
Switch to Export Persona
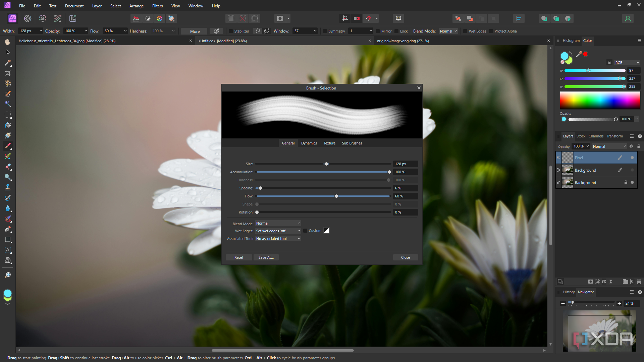[73, 18]
